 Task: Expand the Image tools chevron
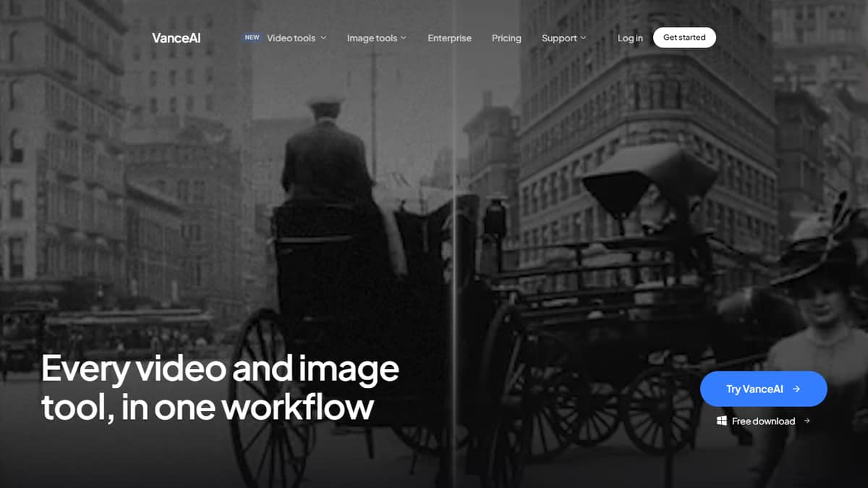tap(404, 38)
